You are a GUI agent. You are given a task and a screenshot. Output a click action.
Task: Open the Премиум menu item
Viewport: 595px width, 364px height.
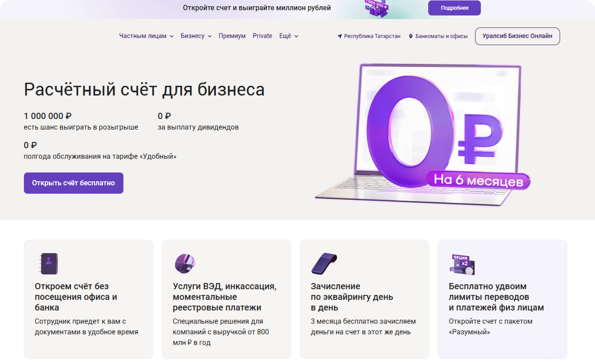[x=232, y=36]
